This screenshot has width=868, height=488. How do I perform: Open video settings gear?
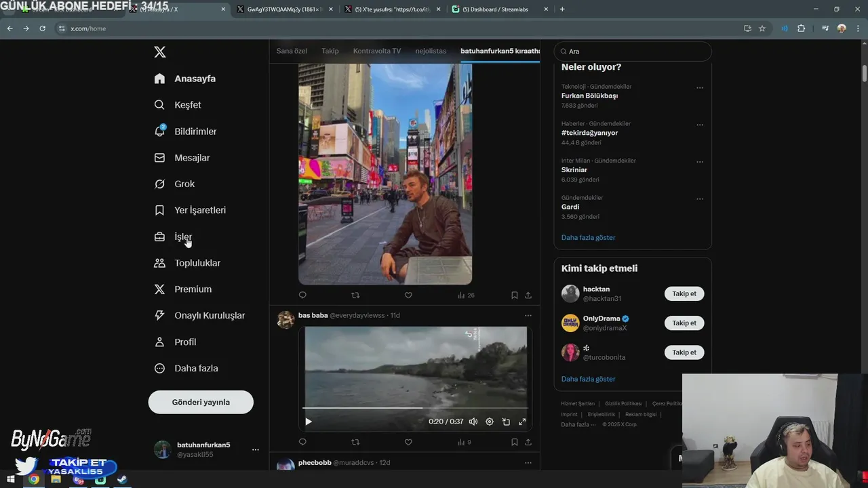coord(490,422)
